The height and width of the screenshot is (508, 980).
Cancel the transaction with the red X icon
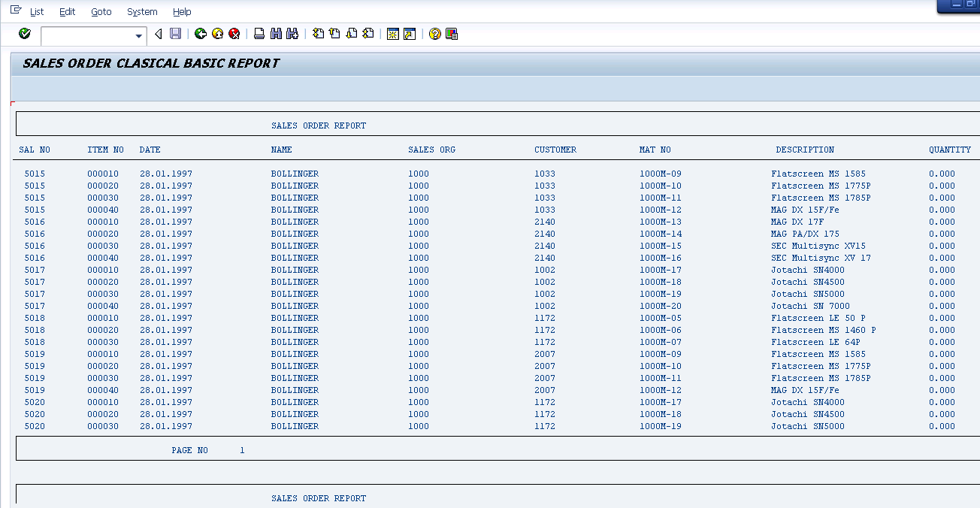(x=233, y=34)
